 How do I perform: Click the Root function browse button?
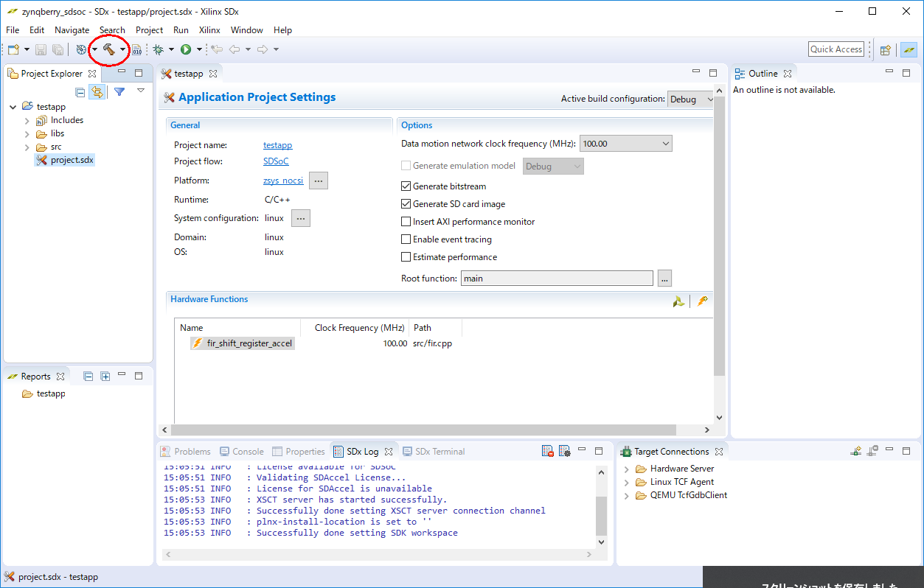pyautogui.click(x=664, y=279)
